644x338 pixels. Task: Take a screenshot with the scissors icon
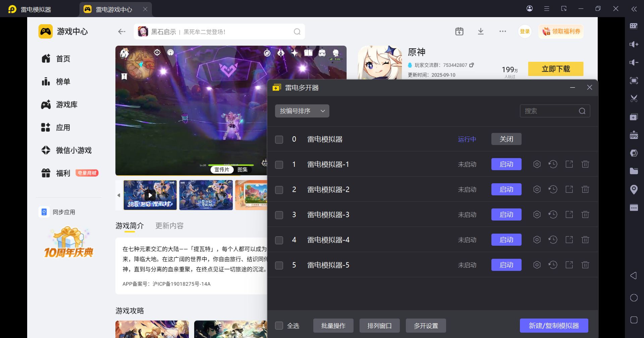(634, 99)
